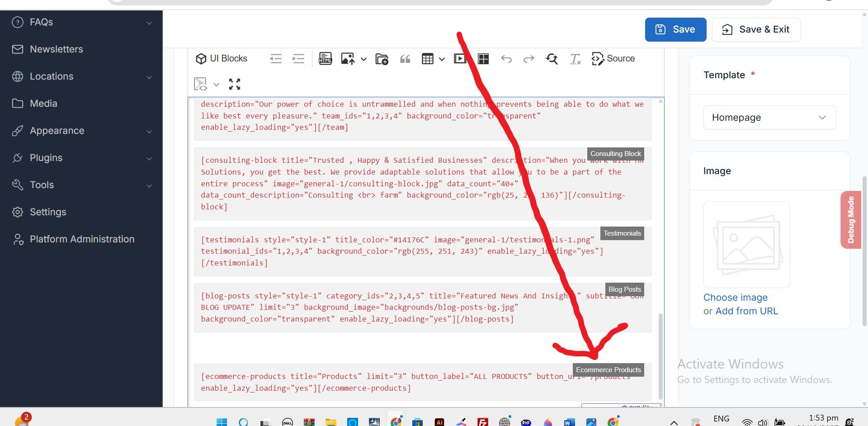Open find and replace tool
Image resolution: width=868 pixels, height=426 pixels.
pyautogui.click(x=552, y=59)
